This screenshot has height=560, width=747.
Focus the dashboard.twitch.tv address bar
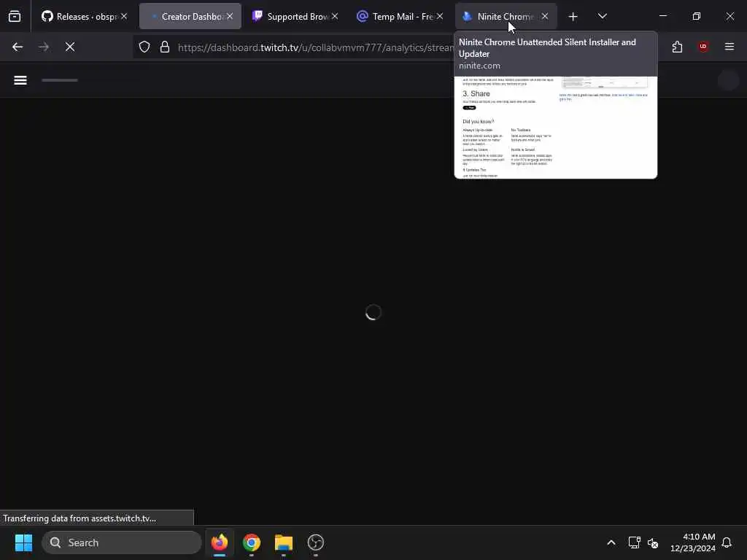[314, 47]
